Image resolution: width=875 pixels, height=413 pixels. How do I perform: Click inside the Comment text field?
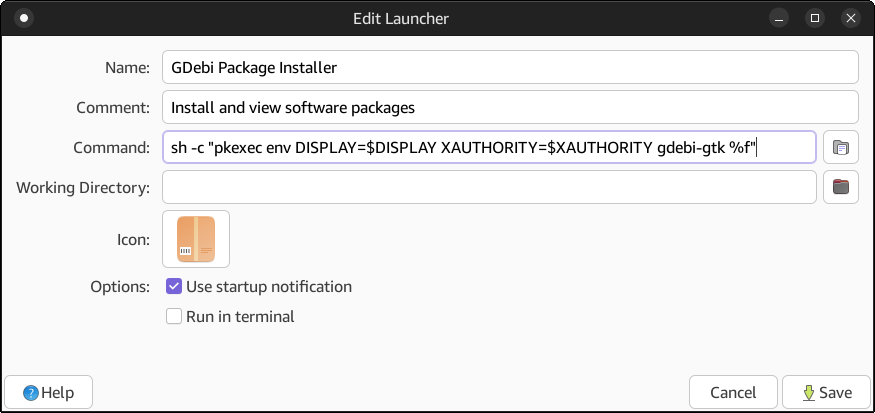click(510, 107)
